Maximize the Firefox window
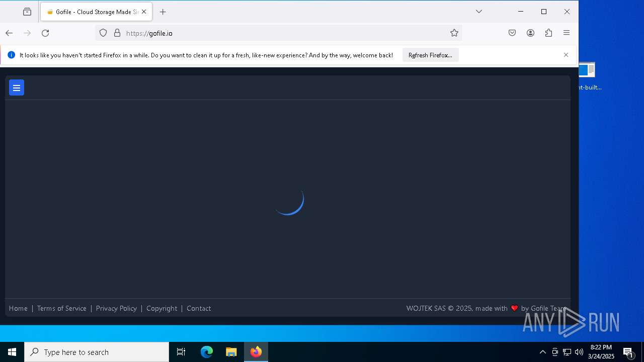644x362 pixels. (x=544, y=12)
